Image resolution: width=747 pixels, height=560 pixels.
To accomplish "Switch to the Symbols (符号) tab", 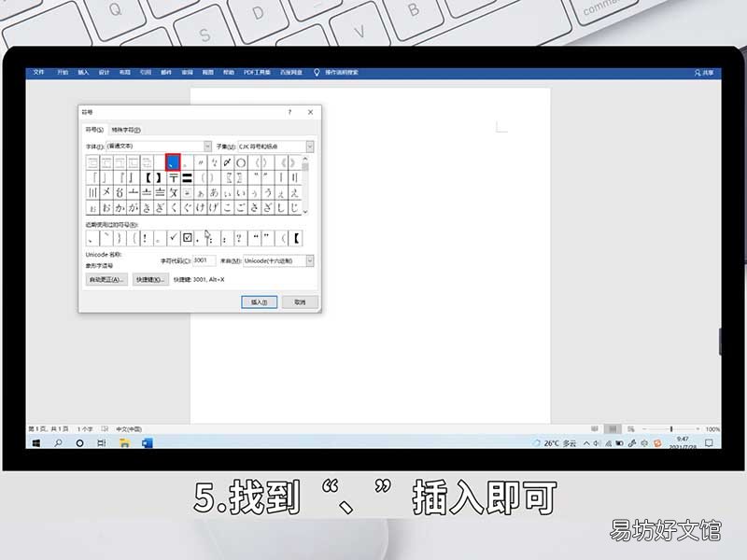I will click(94, 130).
